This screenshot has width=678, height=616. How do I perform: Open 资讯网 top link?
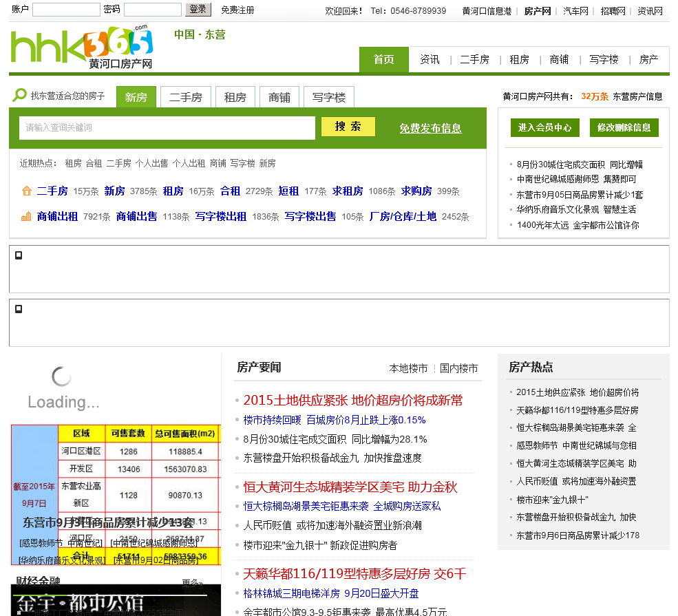tap(650, 11)
